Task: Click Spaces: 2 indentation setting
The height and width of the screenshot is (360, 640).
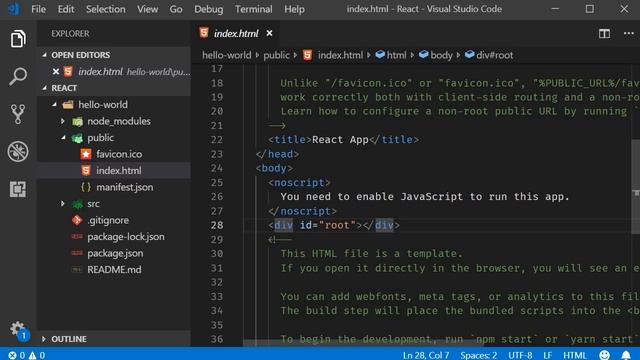Action: [x=478, y=355]
